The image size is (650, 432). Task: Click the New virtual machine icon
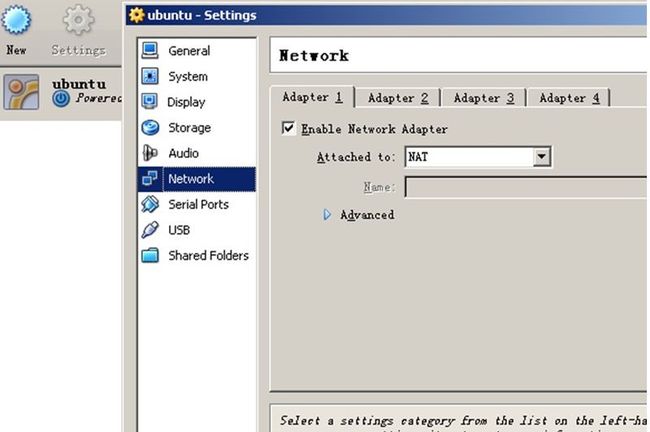click(16, 19)
